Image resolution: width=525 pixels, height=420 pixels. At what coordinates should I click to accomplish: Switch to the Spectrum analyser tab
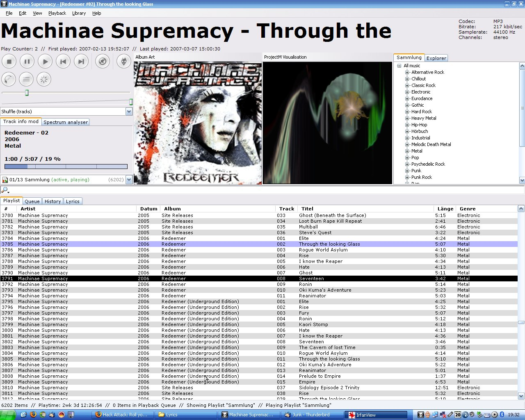tap(66, 122)
